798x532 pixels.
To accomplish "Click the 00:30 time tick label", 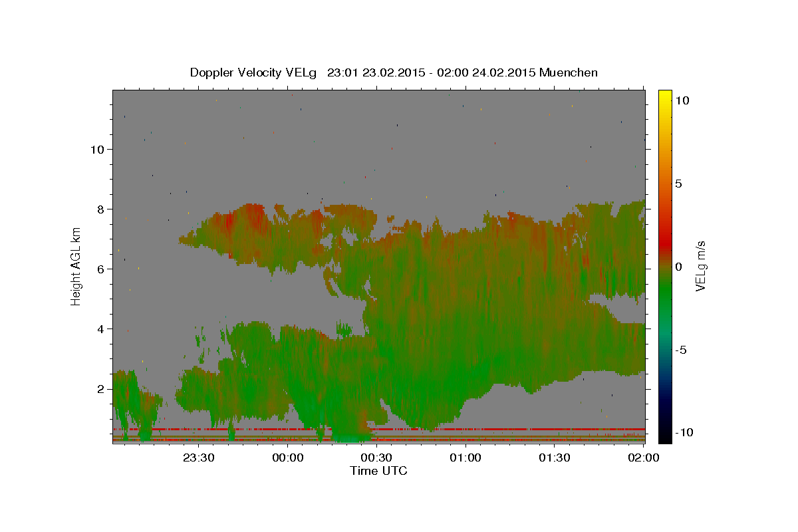I will (376, 458).
